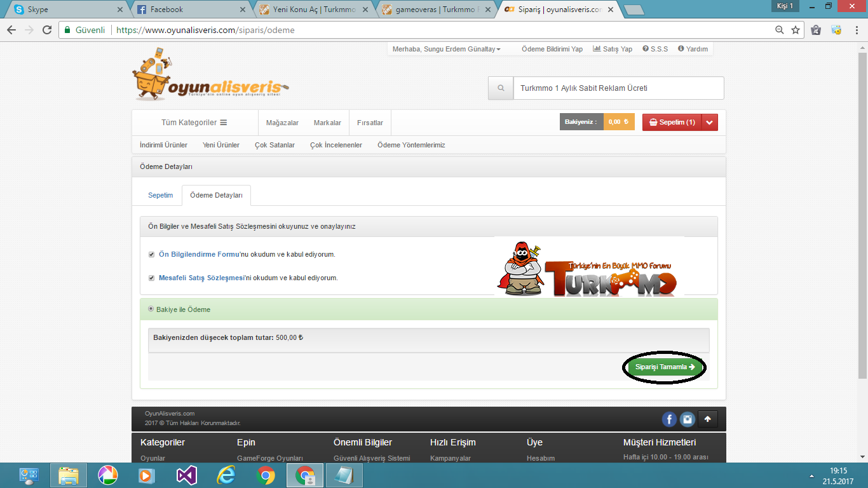The width and height of the screenshot is (868, 488).
Task: Open Fırsatlar in the navigation bar
Action: (x=370, y=123)
